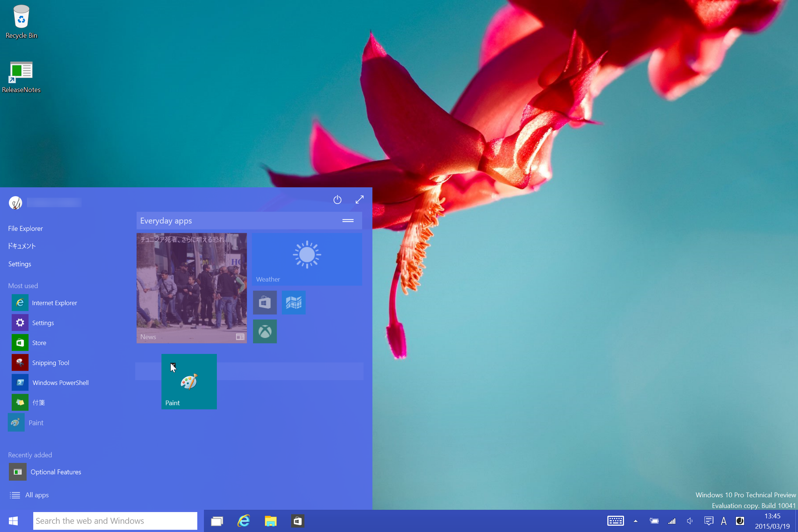This screenshot has width=798, height=532.
Task: Open File Explorer link in Start menu
Action: point(25,229)
